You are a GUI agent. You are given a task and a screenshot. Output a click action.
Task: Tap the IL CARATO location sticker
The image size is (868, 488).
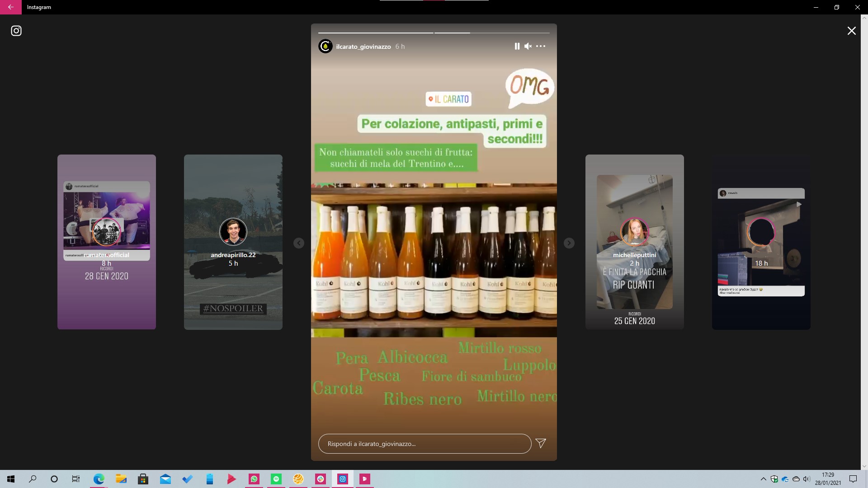[x=448, y=99]
